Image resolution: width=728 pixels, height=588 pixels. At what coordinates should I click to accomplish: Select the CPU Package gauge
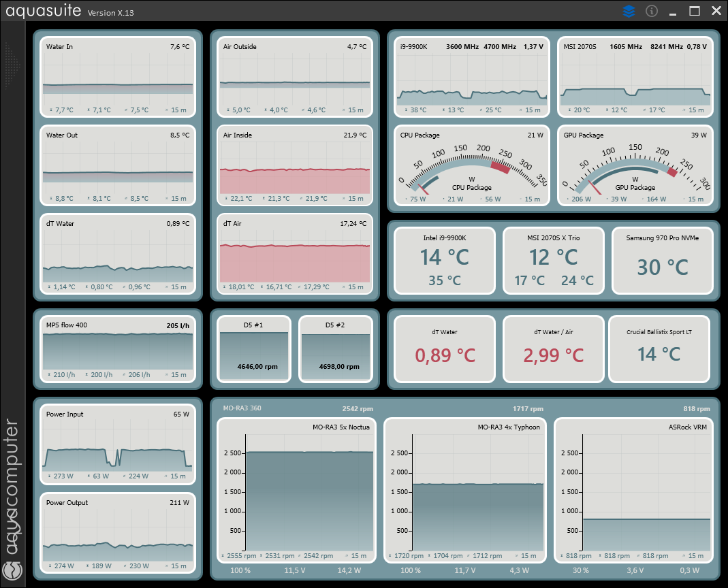pos(472,165)
